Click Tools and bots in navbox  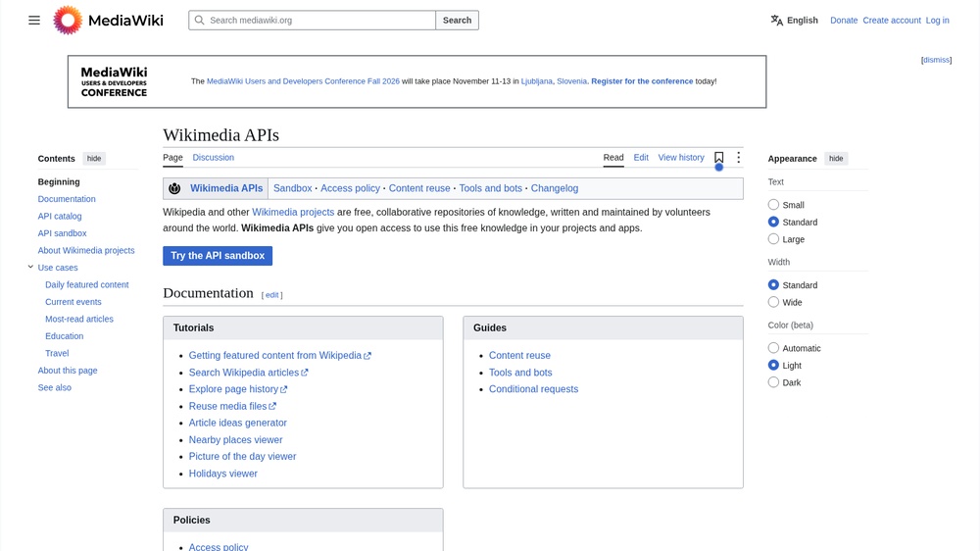click(491, 188)
